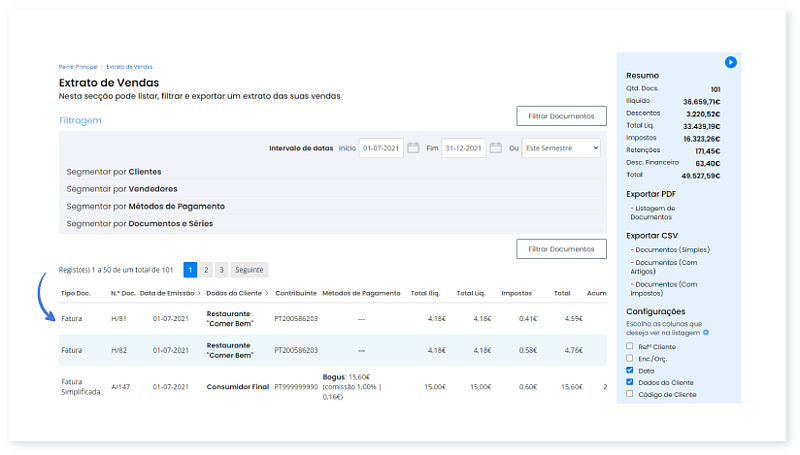Click the info icon beside Configurações description
800x455 pixels.
(706, 333)
